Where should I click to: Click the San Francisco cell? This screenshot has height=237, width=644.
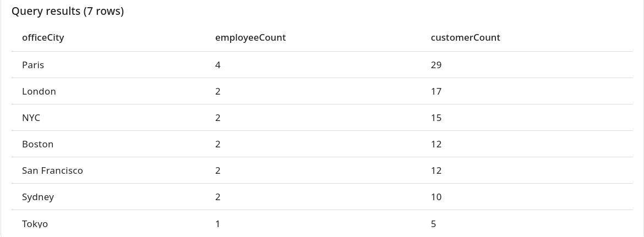pos(52,170)
